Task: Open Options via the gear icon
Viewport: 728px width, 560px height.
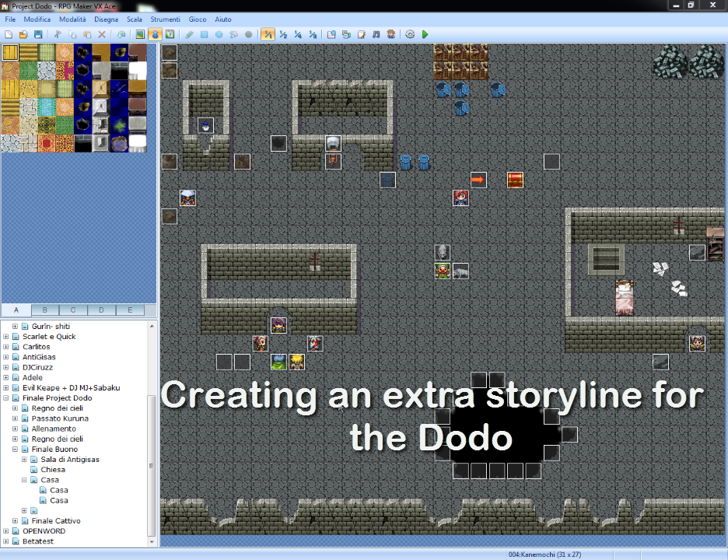Action: coord(410,34)
